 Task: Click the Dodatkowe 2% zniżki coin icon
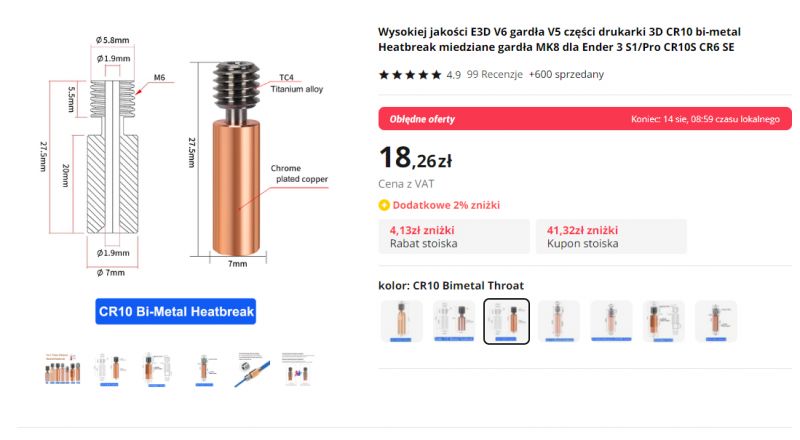(x=384, y=205)
